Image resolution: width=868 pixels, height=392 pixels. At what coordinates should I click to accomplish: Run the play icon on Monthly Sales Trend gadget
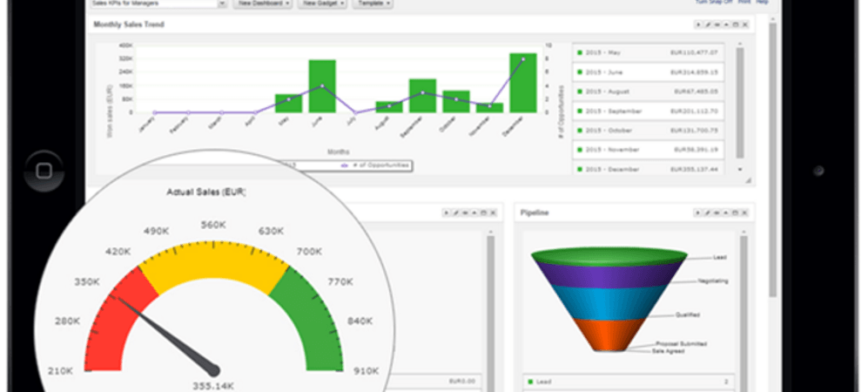tap(698, 24)
